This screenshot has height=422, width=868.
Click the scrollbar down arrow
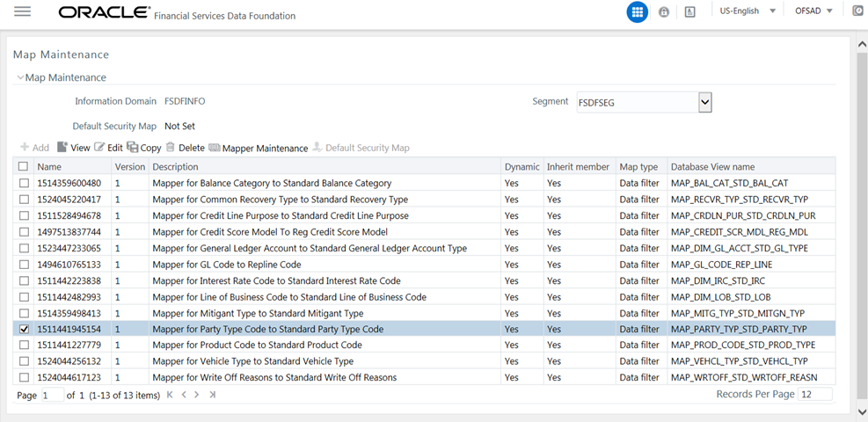[x=862, y=411]
